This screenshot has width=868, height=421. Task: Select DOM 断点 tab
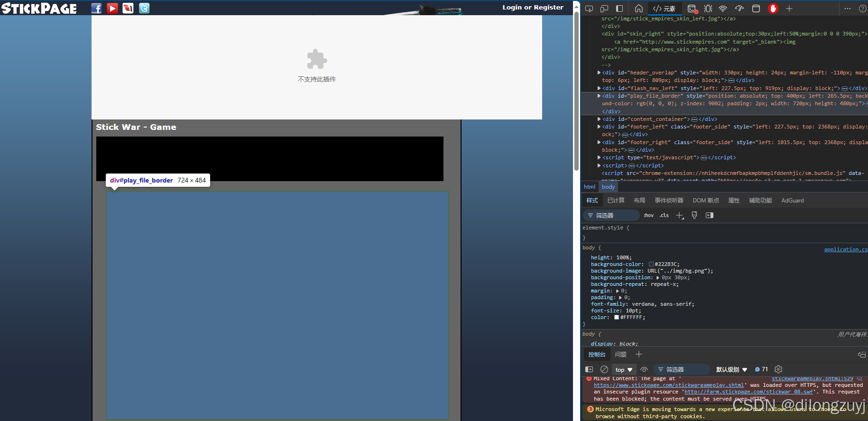coord(706,201)
